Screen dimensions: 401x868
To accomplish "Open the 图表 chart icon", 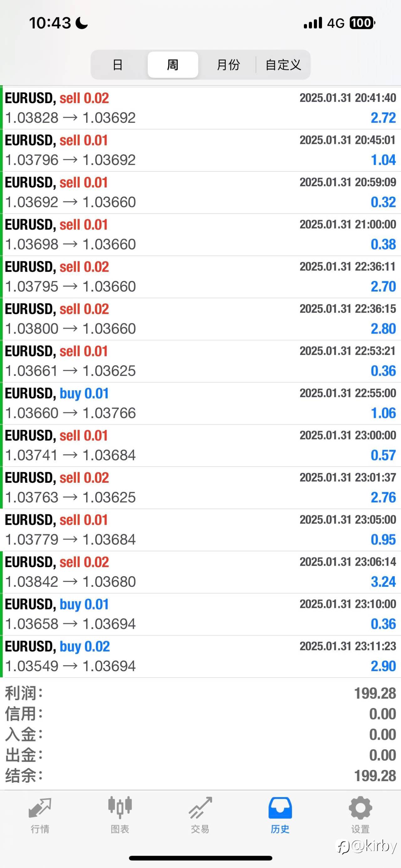I will pyautogui.click(x=120, y=808).
